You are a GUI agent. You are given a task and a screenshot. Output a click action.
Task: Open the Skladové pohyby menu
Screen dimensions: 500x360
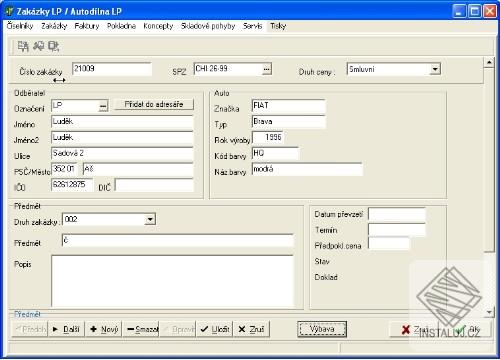pos(208,26)
